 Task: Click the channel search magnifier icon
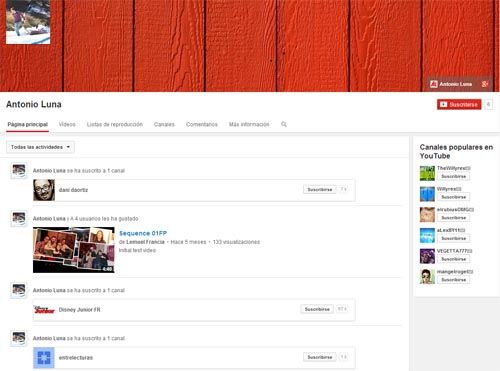(284, 124)
